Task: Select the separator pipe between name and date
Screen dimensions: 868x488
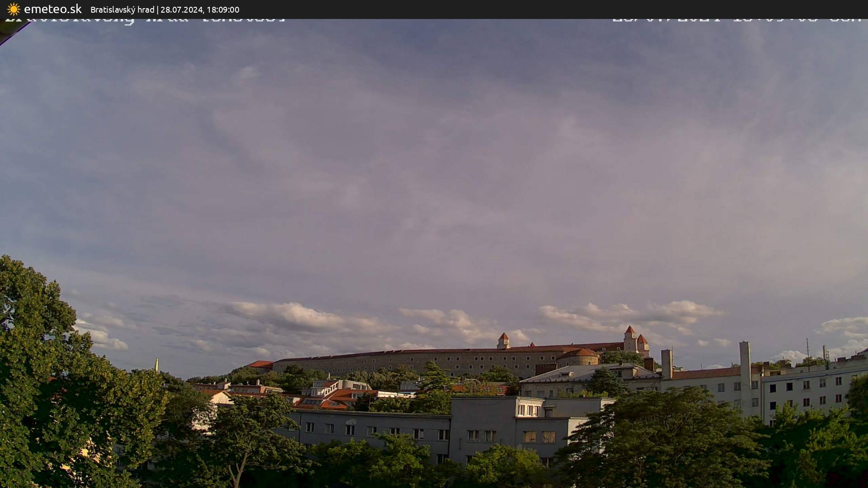Action: [159, 9]
